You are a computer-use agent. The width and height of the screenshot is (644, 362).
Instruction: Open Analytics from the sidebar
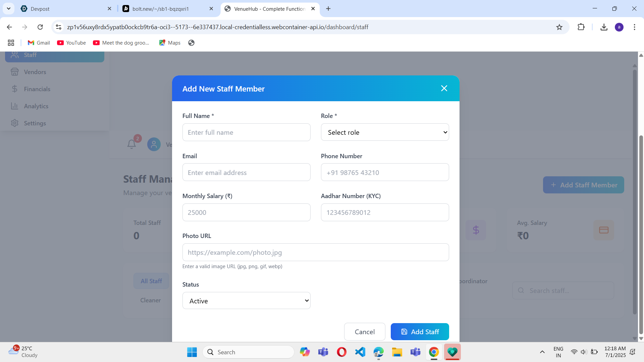[x=36, y=106]
